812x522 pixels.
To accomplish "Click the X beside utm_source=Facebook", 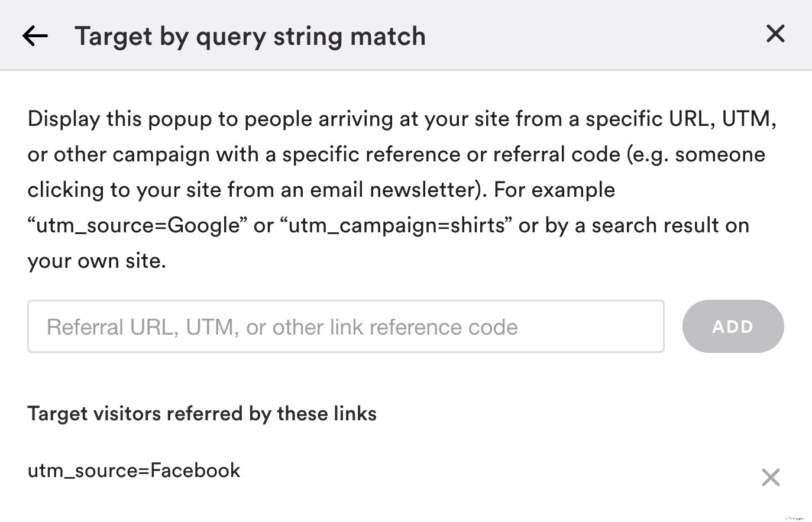I will 771,477.
